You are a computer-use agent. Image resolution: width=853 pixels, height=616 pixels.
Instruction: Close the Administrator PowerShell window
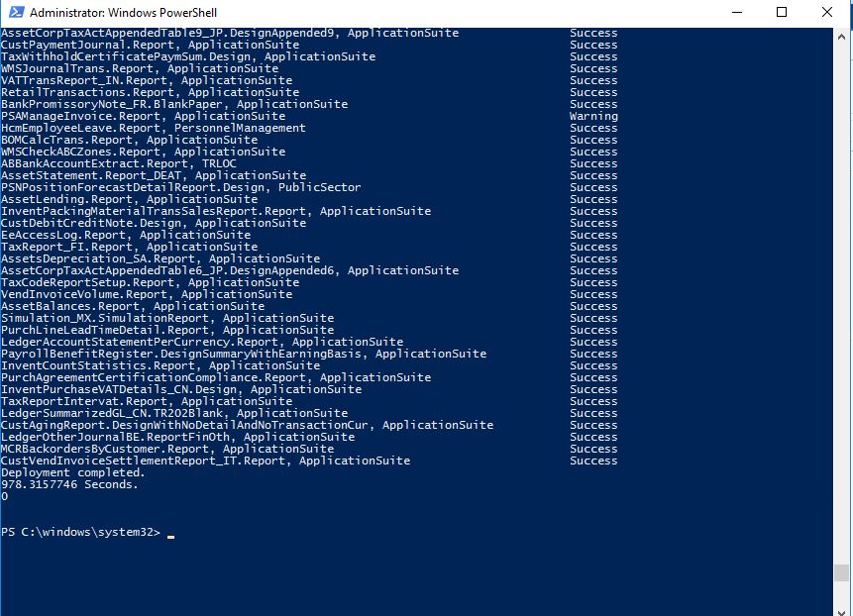(827, 12)
